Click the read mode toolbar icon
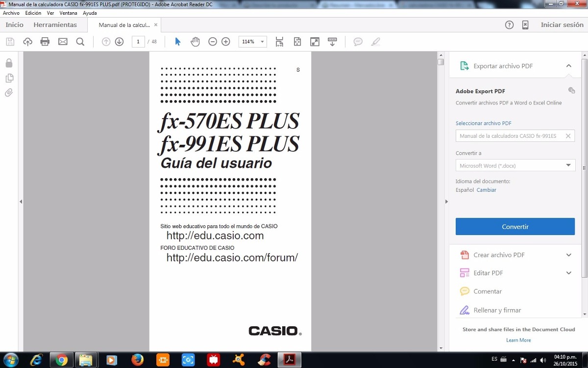The width and height of the screenshot is (588, 368). 332,42
